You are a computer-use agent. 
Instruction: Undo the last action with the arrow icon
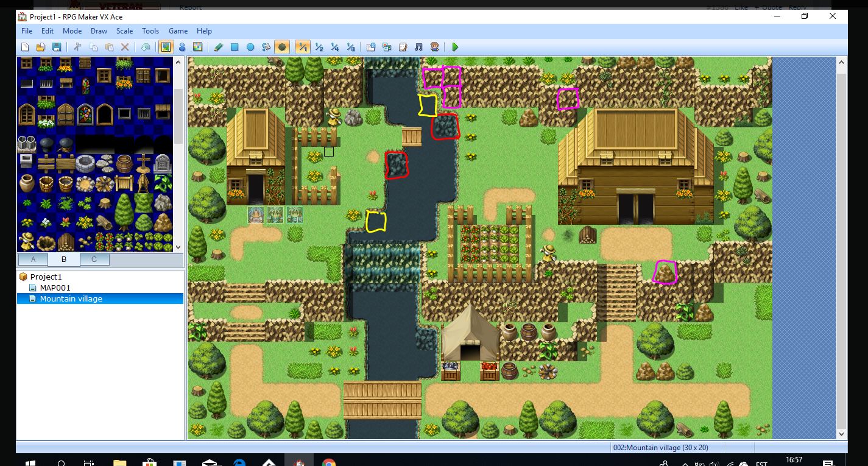(x=146, y=47)
